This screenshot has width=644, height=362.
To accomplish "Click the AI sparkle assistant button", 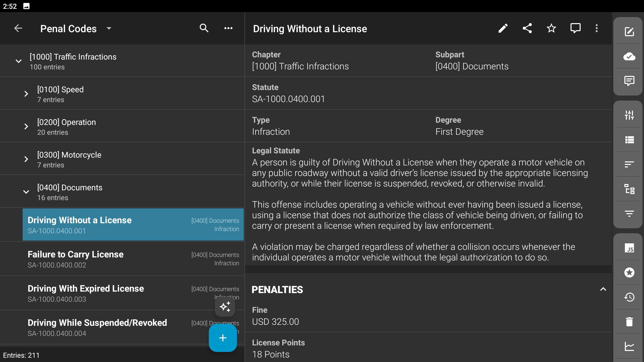I will [x=225, y=307].
